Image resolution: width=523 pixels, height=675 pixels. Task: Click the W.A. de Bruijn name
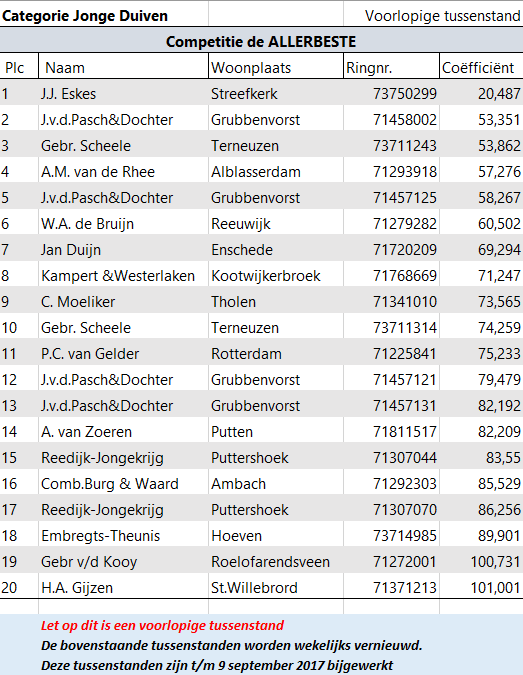point(87,224)
